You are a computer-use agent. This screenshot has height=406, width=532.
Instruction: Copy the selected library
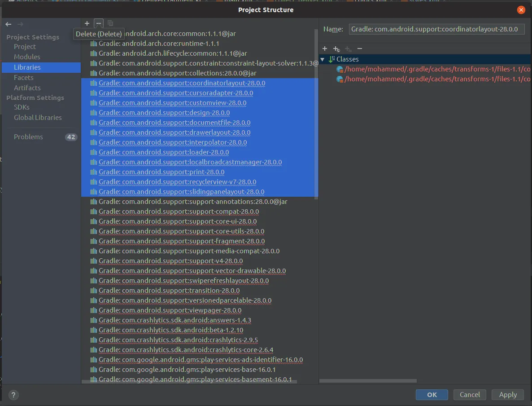click(110, 23)
